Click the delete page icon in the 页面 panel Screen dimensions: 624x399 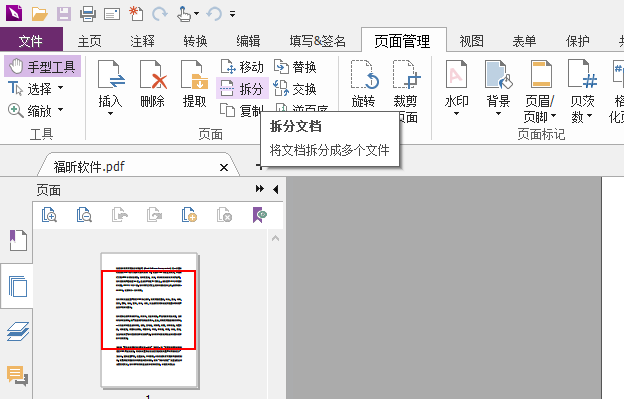click(224, 215)
